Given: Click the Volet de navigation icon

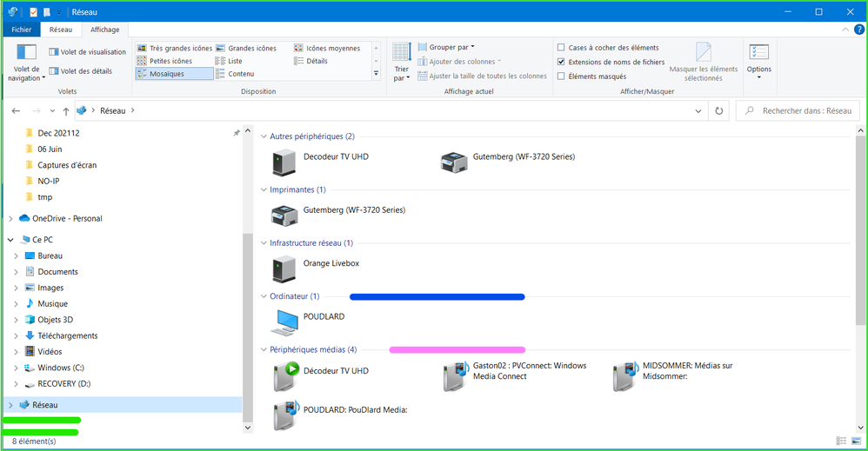Looking at the screenshot, I should [27, 52].
